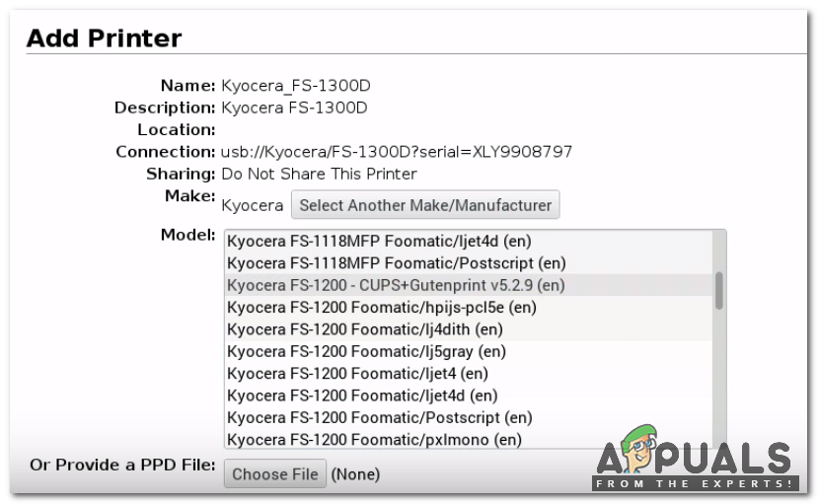
Task: Click the Add Printer heading
Action: coord(104,38)
